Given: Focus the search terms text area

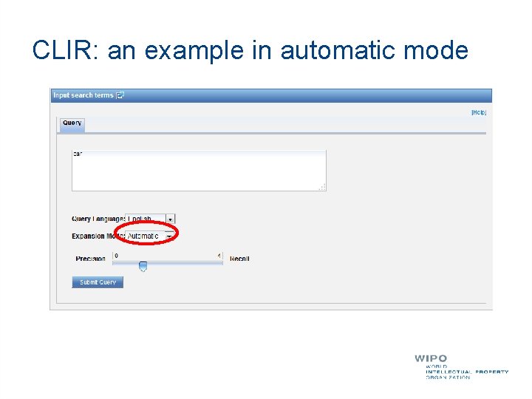Looking at the screenshot, I should [199, 171].
